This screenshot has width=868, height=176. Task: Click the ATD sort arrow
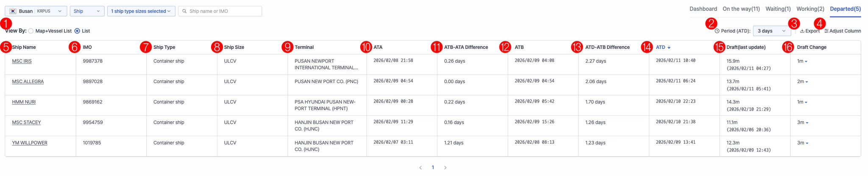click(x=669, y=47)
